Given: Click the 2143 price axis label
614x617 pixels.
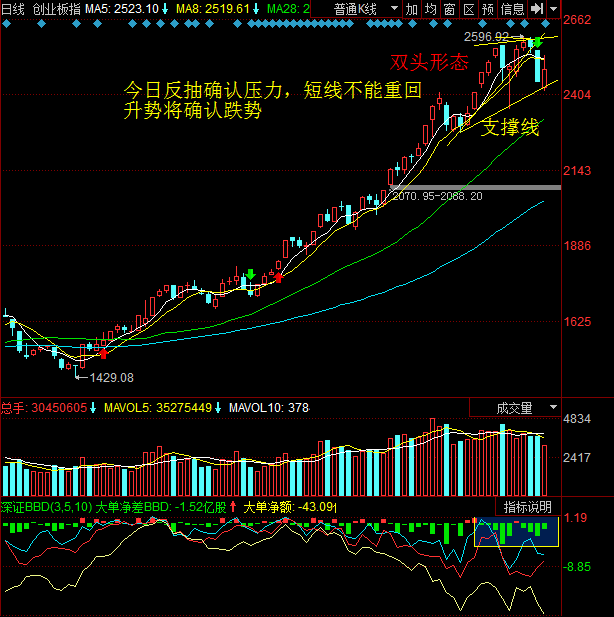Looking at the screenshot, I should (577, 170).
